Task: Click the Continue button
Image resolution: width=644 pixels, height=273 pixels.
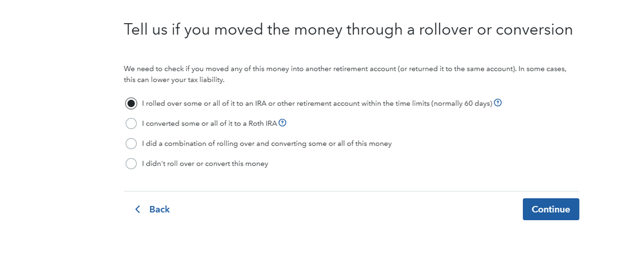Action: tap(551, 209)
